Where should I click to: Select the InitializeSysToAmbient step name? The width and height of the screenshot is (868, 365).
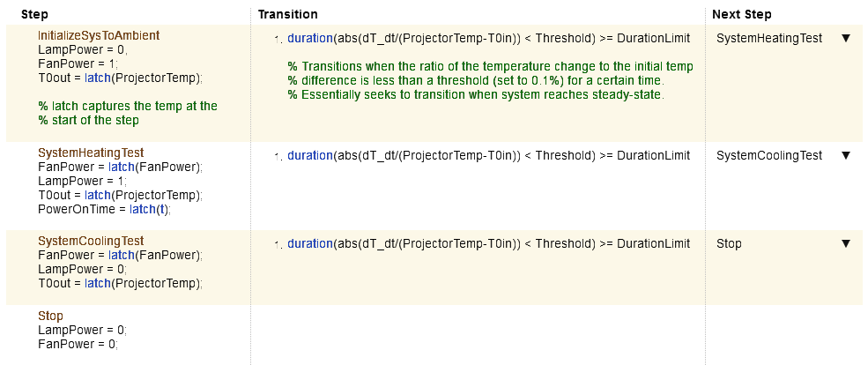pos(98,35)
